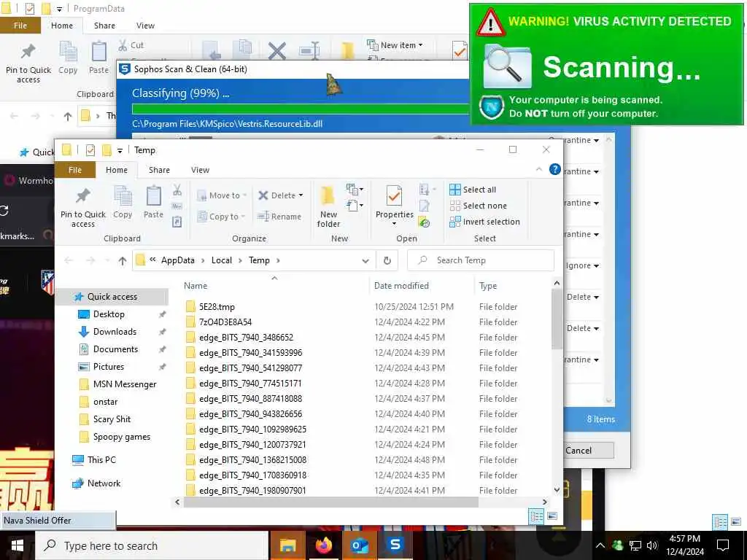Click Pin to Quick access in Temp window
This screenshot has height=560, width=747.
pos(83,206)
